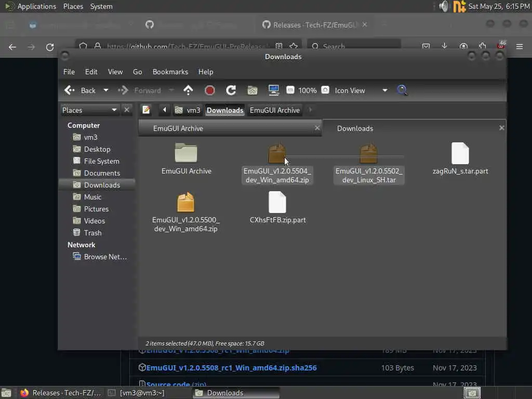Open file search with the magnifier icon

402,90
